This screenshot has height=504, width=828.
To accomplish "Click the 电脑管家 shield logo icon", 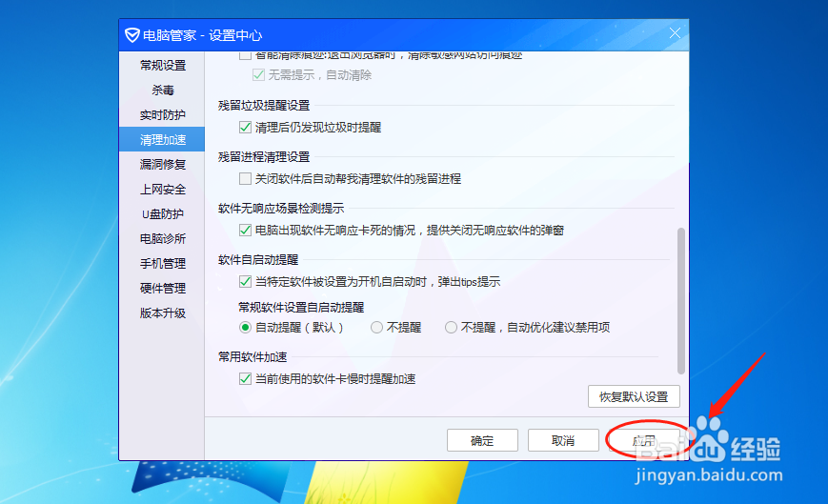I will pos(132,35).
